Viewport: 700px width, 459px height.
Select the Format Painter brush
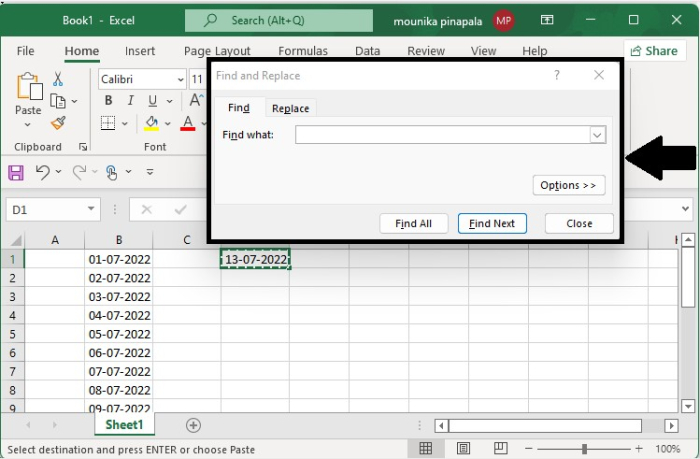point(58,123)
